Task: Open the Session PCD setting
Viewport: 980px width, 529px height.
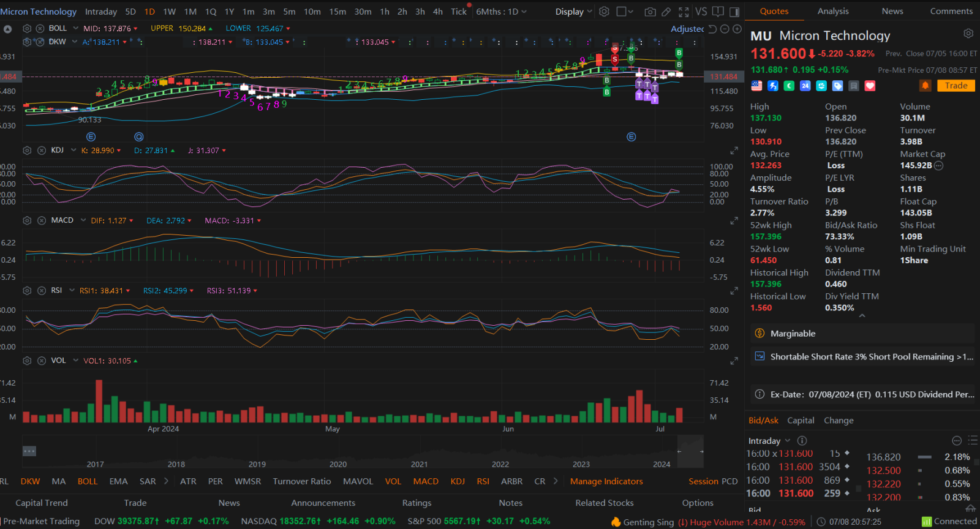Action: 713,481
